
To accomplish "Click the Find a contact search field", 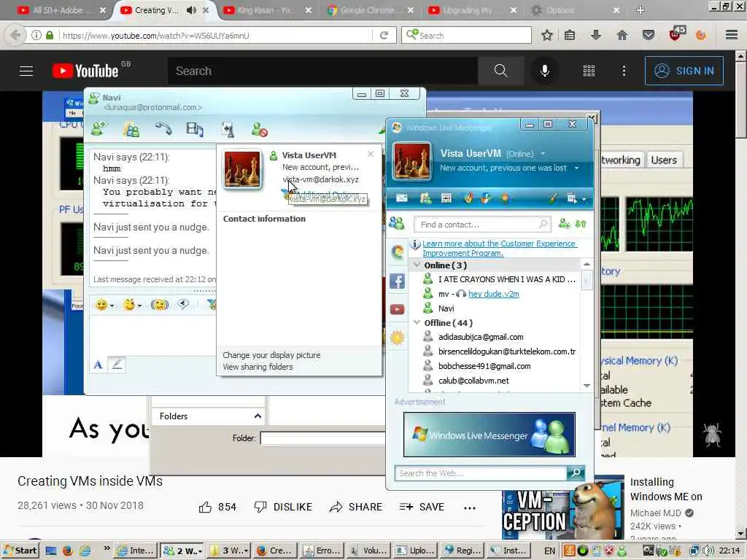I will click(482, 224).
